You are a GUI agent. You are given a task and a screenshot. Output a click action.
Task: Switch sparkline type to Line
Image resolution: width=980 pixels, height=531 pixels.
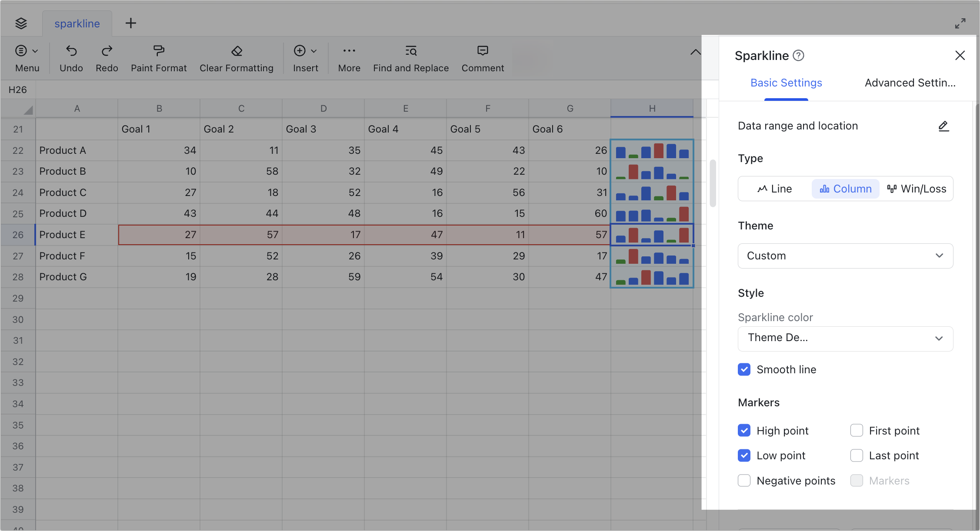[x=774, y=189]
